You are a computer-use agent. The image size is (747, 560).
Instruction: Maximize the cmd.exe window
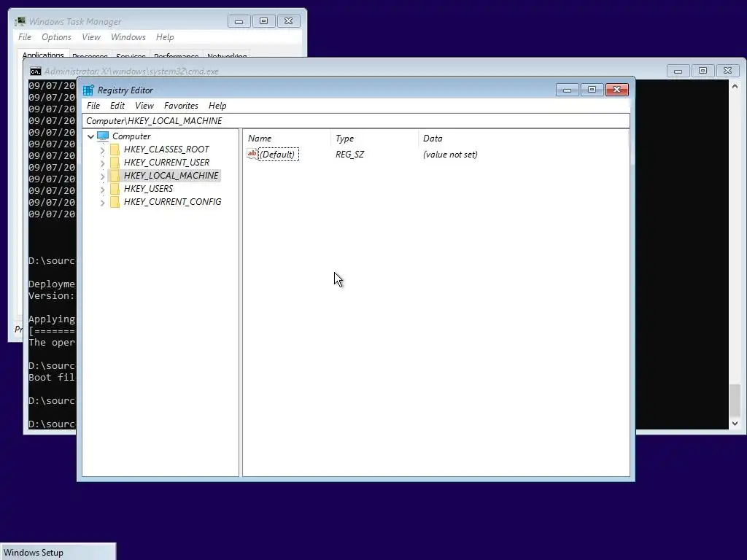tap(703, 71)
